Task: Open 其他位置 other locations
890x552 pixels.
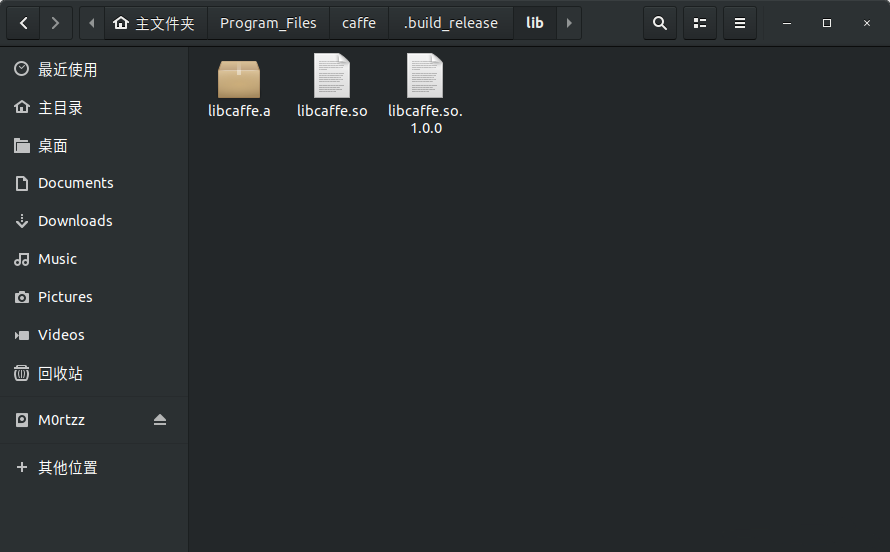Action: tap(94, 467)
